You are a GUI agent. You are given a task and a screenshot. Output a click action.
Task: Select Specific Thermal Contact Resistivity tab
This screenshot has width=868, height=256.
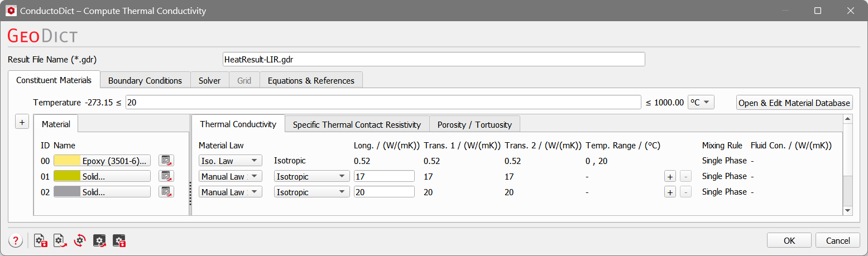(357, 124)
